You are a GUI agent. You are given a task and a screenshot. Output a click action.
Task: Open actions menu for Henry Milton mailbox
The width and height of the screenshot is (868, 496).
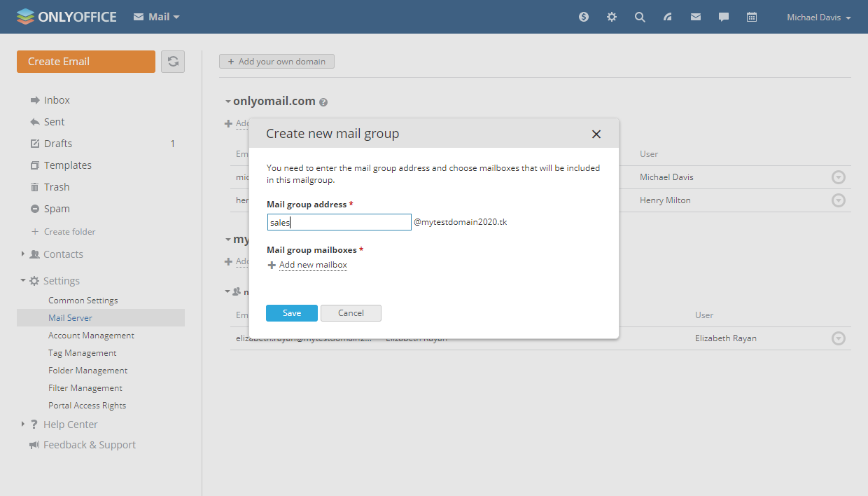click(839, 200)
